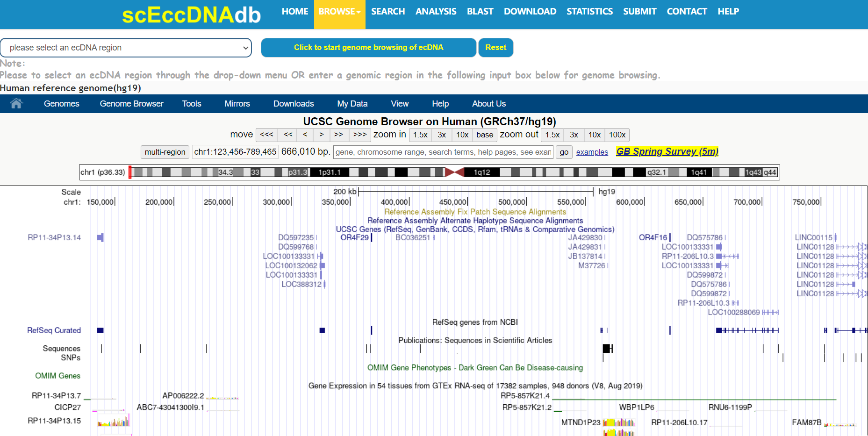
Task: Open the UCSC Help menu
Action: [440, 104]
